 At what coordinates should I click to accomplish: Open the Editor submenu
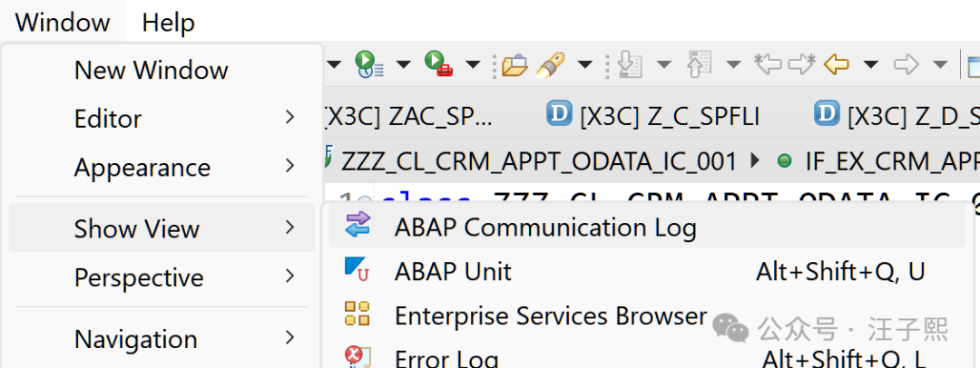tap(162, 118)
